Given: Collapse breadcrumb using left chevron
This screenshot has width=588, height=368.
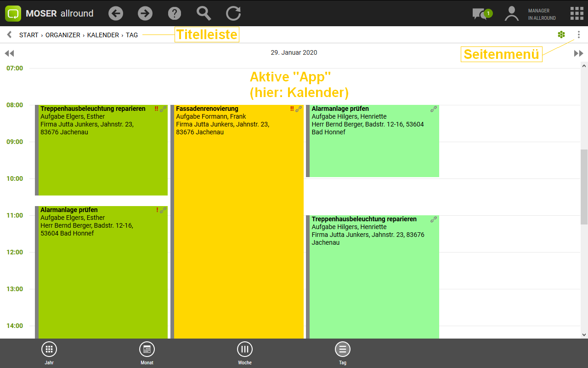Looking at the screenshot, I should [x=9, y=34].
